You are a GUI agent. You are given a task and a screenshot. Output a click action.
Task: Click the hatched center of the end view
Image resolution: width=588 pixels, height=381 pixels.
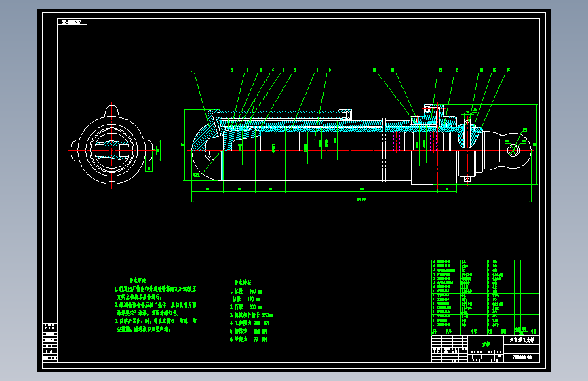point(112,150)
